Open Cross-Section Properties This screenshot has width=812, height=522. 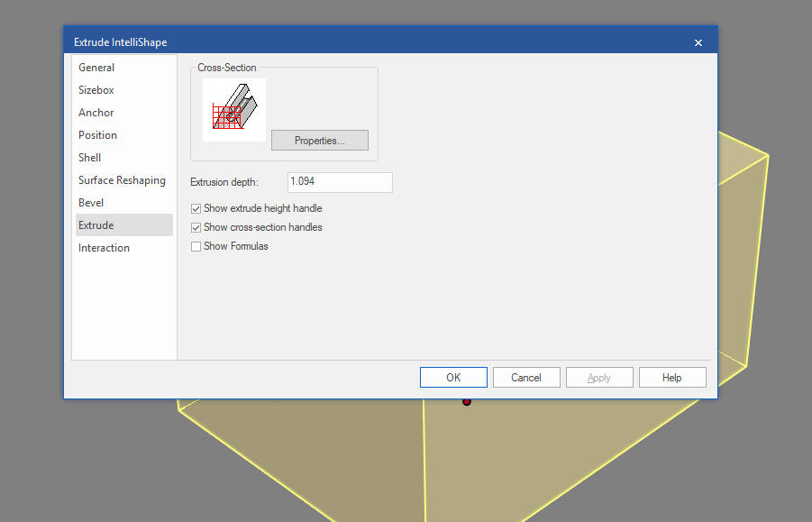point(320,141)
